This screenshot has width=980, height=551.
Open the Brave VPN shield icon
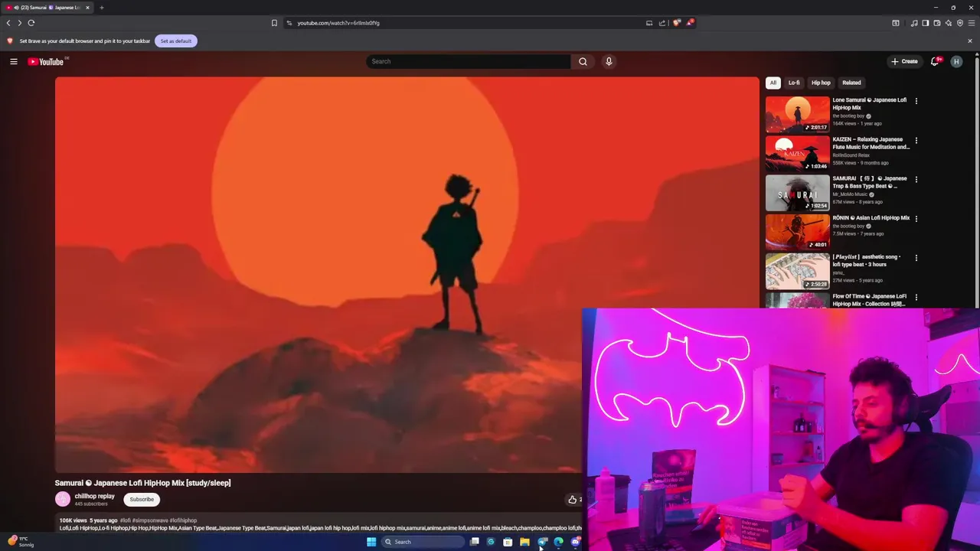click(x=960, y=23)
